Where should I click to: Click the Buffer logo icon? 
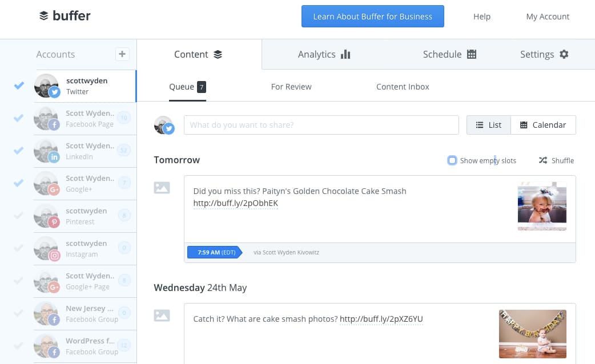tap(44, 15)
